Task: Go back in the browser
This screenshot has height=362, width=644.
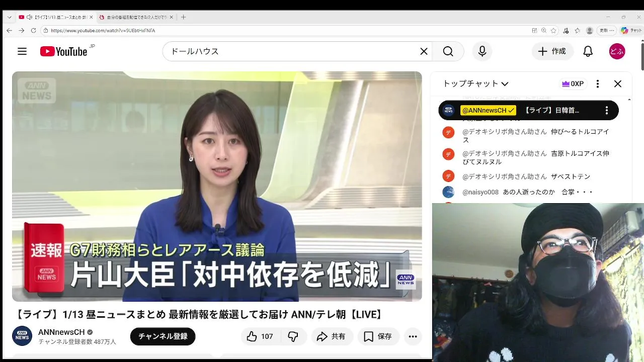Action: click(9, 31)
